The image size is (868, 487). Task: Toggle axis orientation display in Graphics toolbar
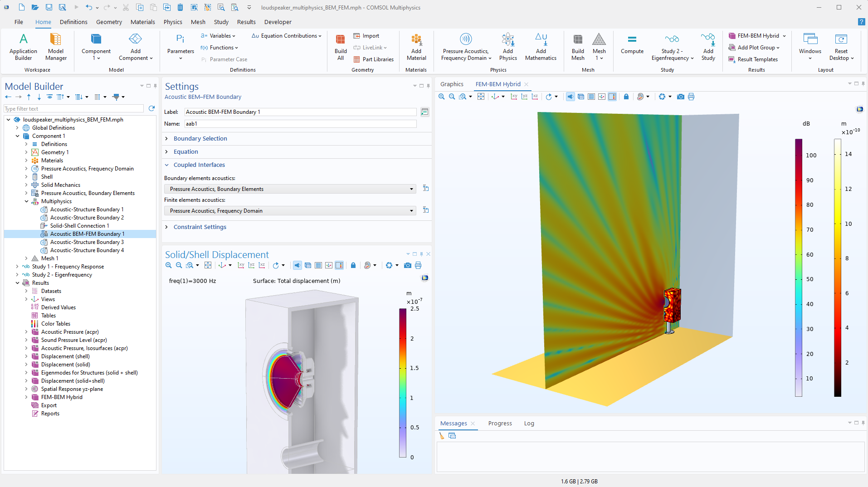click(602, 97)
